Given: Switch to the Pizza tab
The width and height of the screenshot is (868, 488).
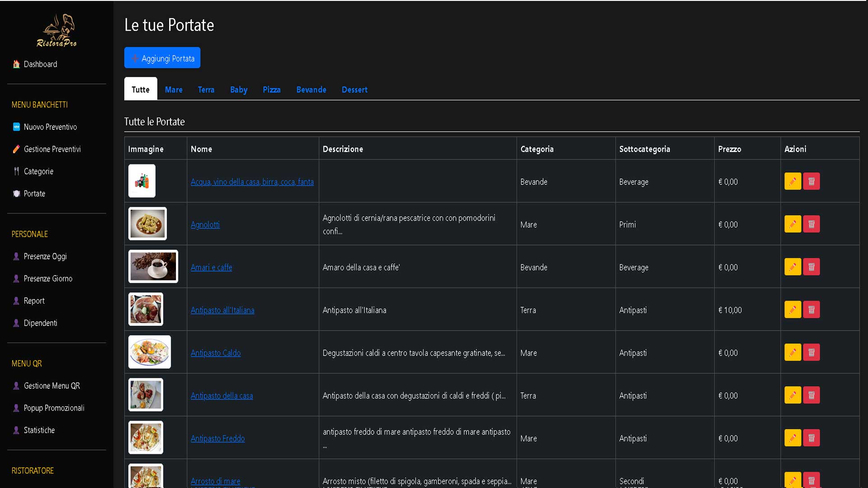Looking at the screenshot, I should click(272, 89).
